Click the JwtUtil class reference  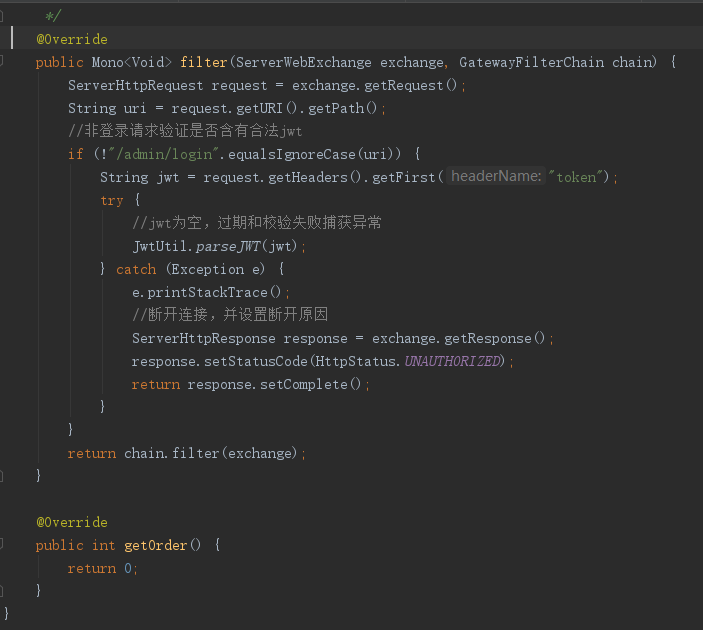pos(160,246)
